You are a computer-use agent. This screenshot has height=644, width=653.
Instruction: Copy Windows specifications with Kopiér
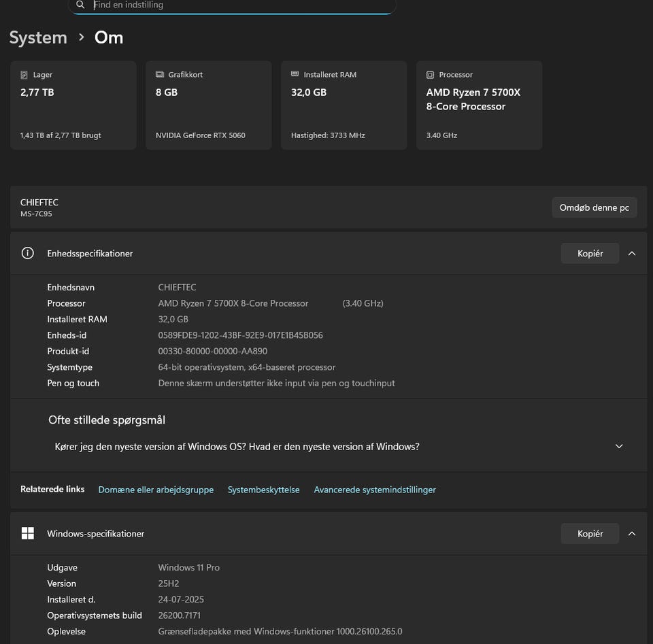point(590,534)
